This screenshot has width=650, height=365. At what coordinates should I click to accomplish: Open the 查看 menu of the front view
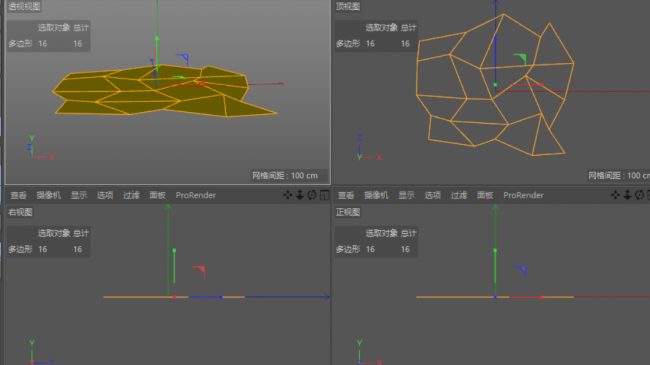(346, 195)
